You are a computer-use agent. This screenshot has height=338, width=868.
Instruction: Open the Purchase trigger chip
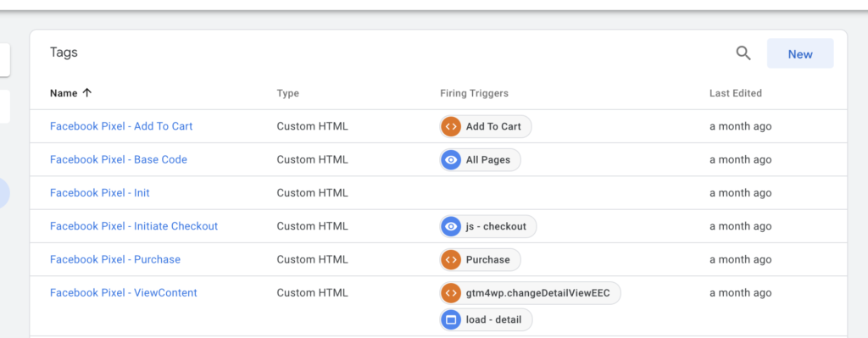(x=480, y=259)
